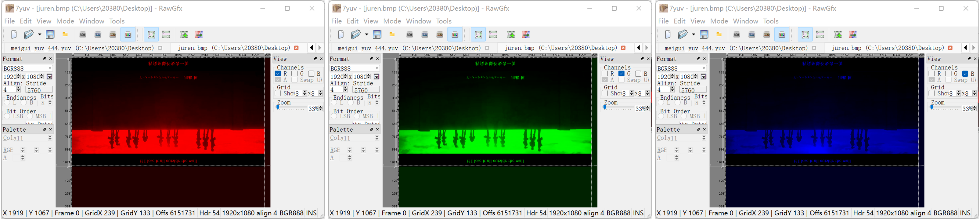980x219 pixels.
Task: Click the yellow folder icon in the left window
Action: click(65, 35)
